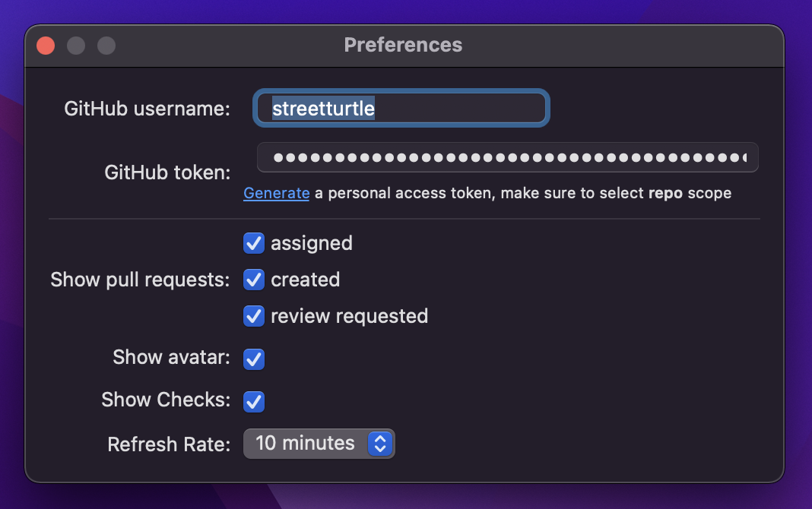This screenshot has height=509, width=812.
Task: Toggle the Show Checks checkbox
Action: click(x=254, y=401)
